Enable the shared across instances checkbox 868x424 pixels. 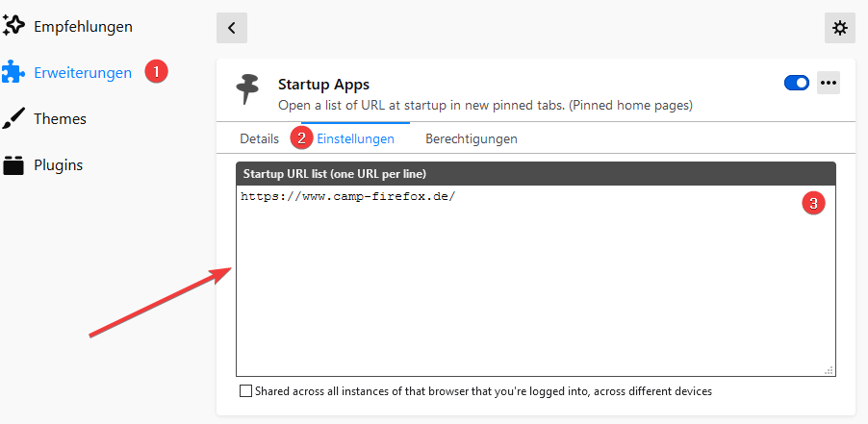pos(245,391)
